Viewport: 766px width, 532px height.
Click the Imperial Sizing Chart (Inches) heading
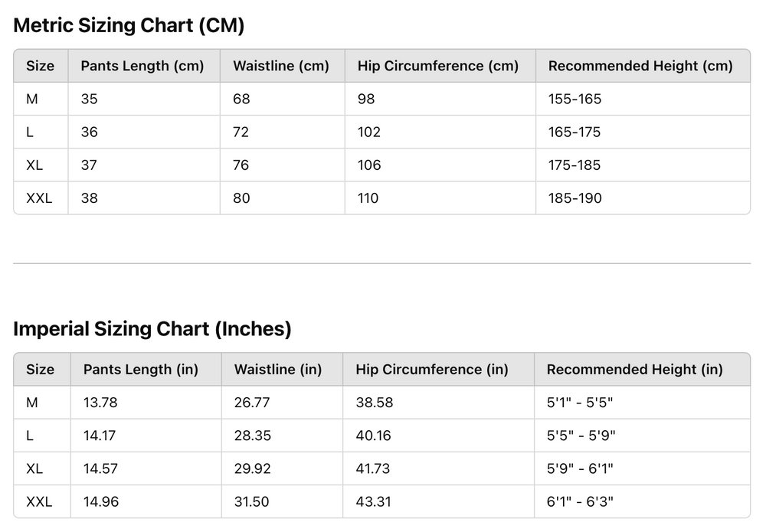(x=152, y=329)
